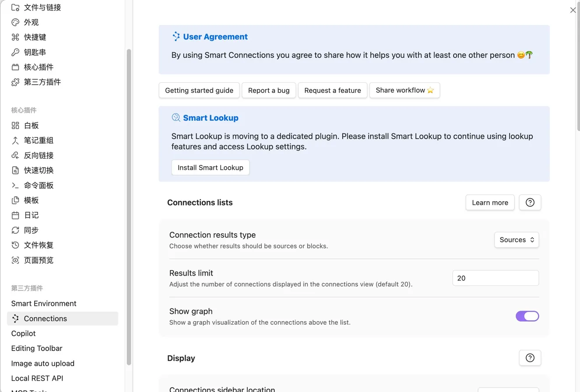Toggle the Show graph switch
The width and height of the screenshot is (580, 392).
[527, 316]
